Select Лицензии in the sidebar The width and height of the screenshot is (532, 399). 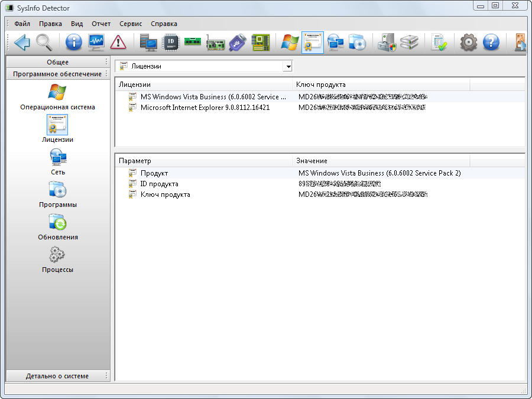pyautogui.click(x=57, y=129)
